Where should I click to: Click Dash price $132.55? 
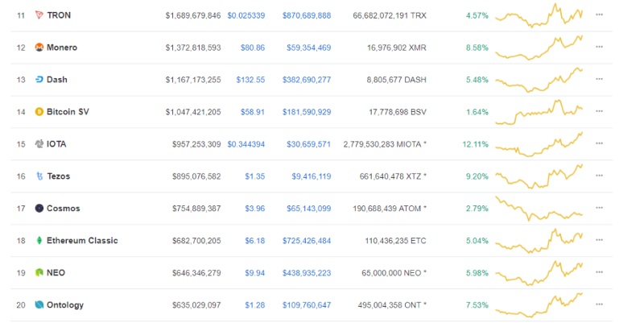250,80
